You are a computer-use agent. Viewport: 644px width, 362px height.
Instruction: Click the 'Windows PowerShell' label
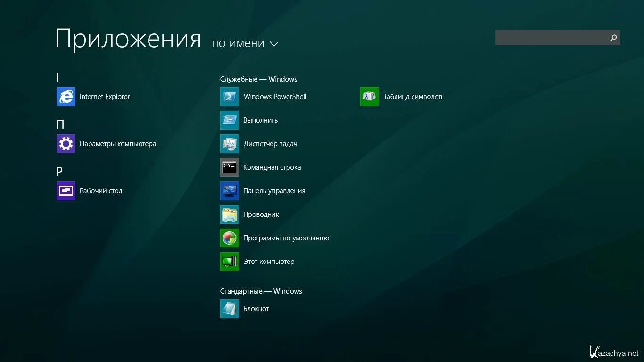point(275,97)
